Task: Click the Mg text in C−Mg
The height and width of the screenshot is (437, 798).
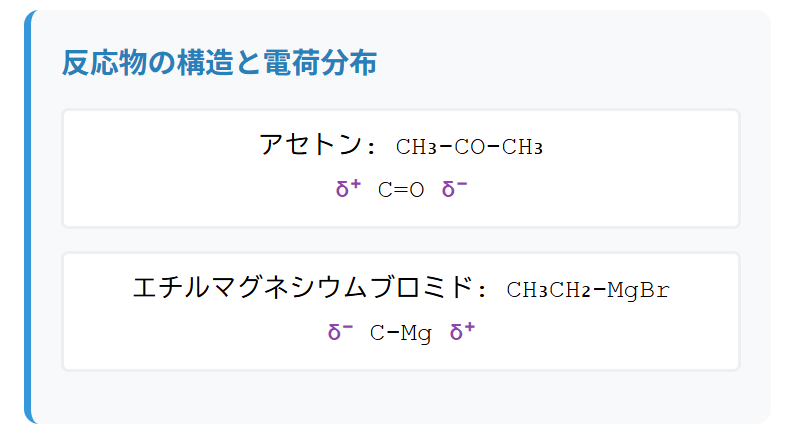Action: coord(416,334)
